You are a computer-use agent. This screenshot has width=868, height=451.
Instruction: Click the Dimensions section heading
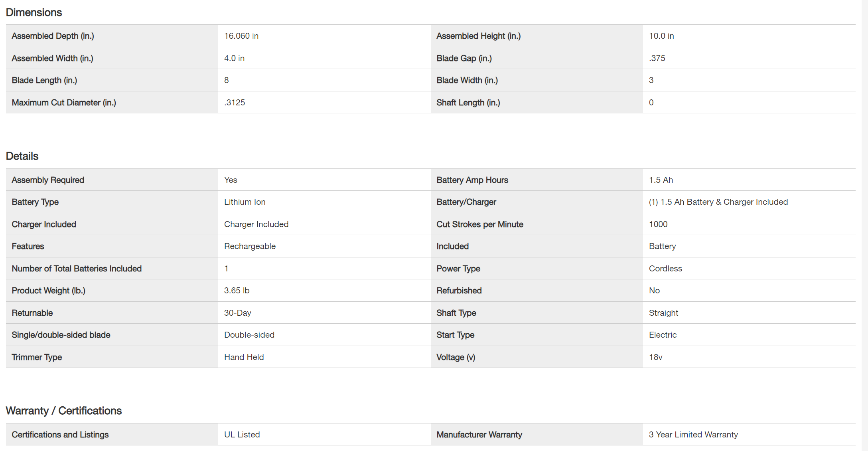point(34,12)
